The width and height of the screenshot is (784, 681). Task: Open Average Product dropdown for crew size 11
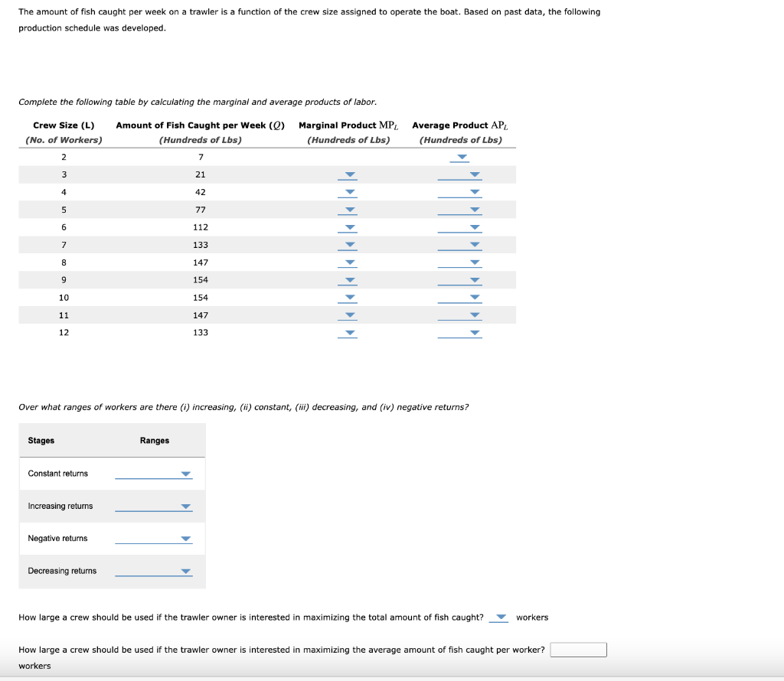pos(460,315)
